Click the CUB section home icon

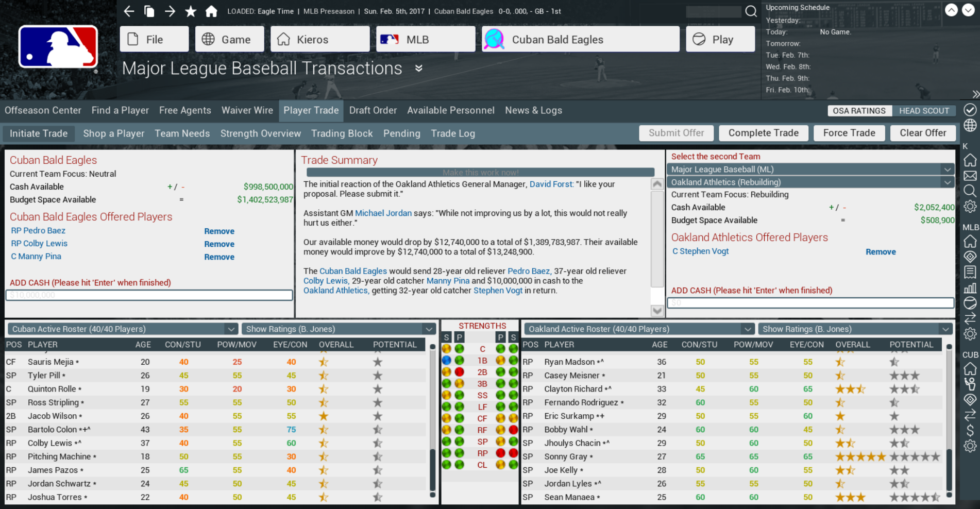coord(970,368)
